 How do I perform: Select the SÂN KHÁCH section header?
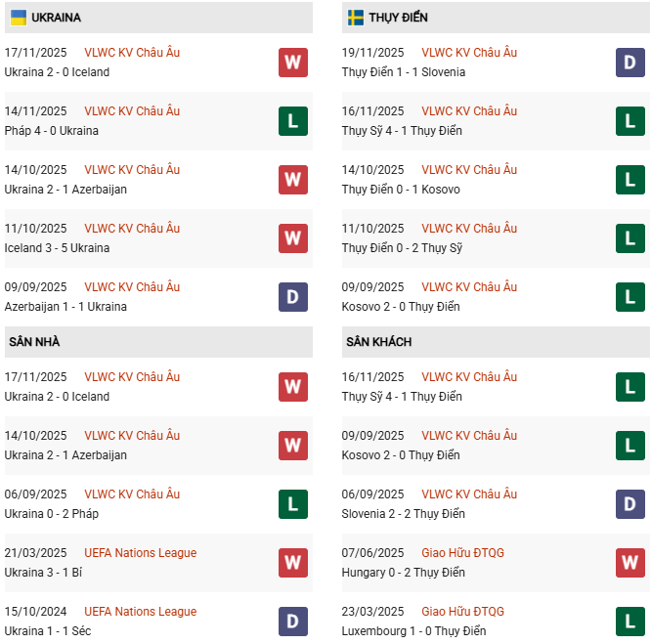[378, 342]
